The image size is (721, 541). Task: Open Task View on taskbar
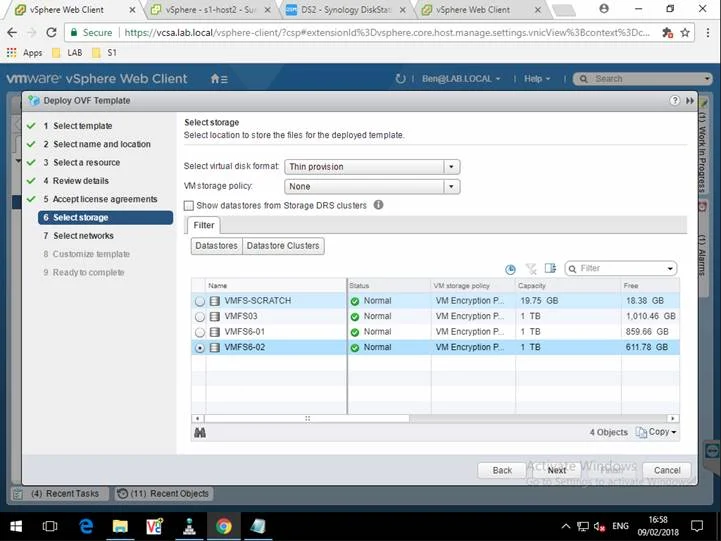[x=50, y=526]
